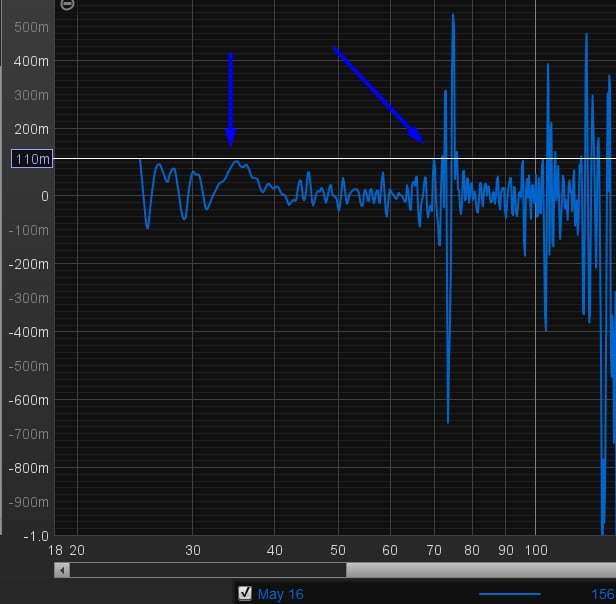The height and width of the screenshot is (604, 616).
Task: Toggle the May 16 trace checkbox
Action: click(x=245, y=593)
